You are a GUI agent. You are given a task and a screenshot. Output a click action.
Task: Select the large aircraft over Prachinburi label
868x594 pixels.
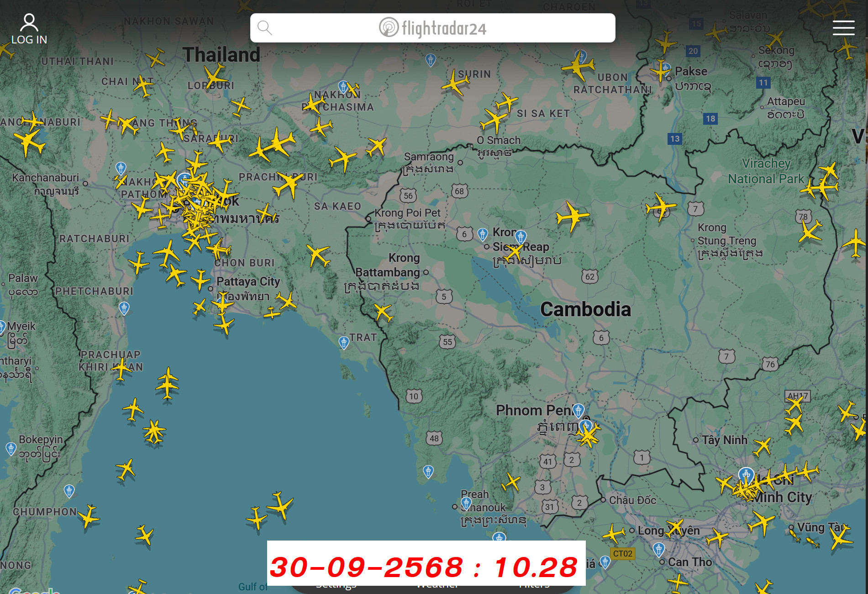point(288,184)
